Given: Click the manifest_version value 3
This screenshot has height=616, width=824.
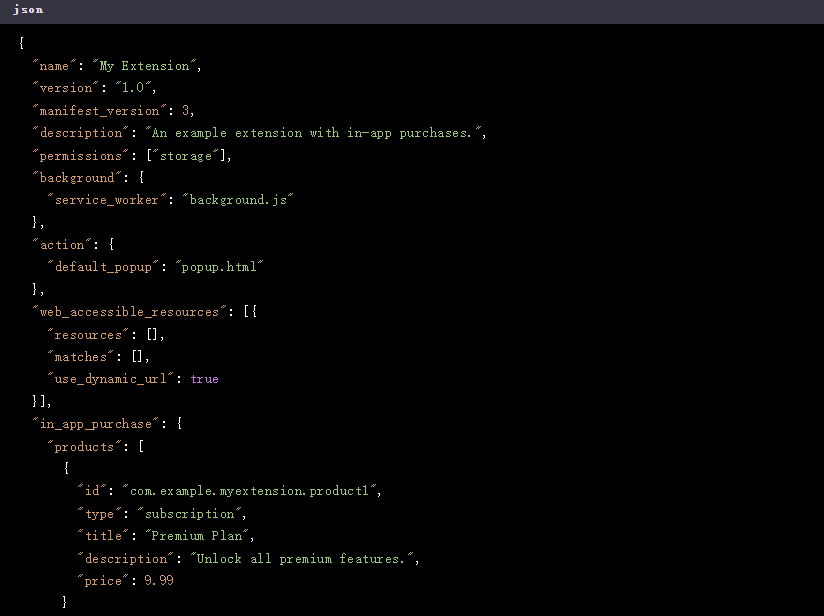Looking at the screenshot, I should click(x=186, y=110).
